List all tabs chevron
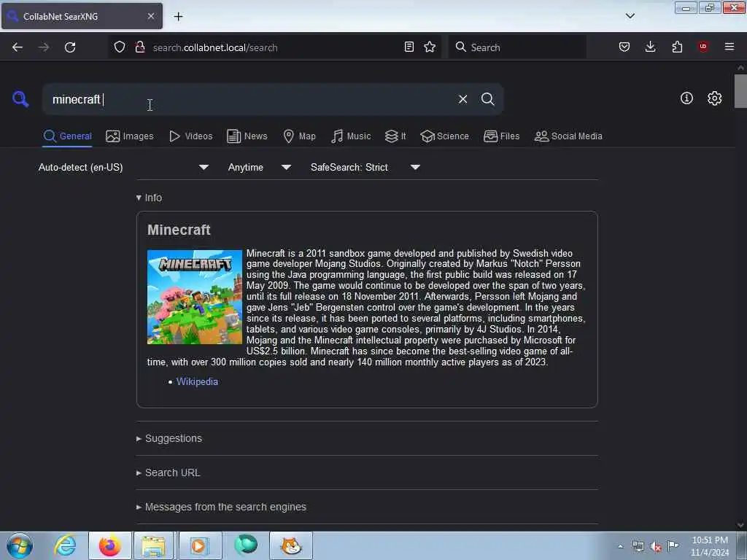747x560 pixels. [630, 16]
